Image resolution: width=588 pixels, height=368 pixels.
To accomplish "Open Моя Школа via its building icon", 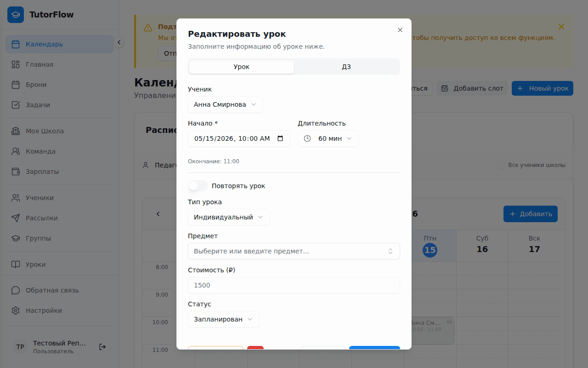I will 16,131.
